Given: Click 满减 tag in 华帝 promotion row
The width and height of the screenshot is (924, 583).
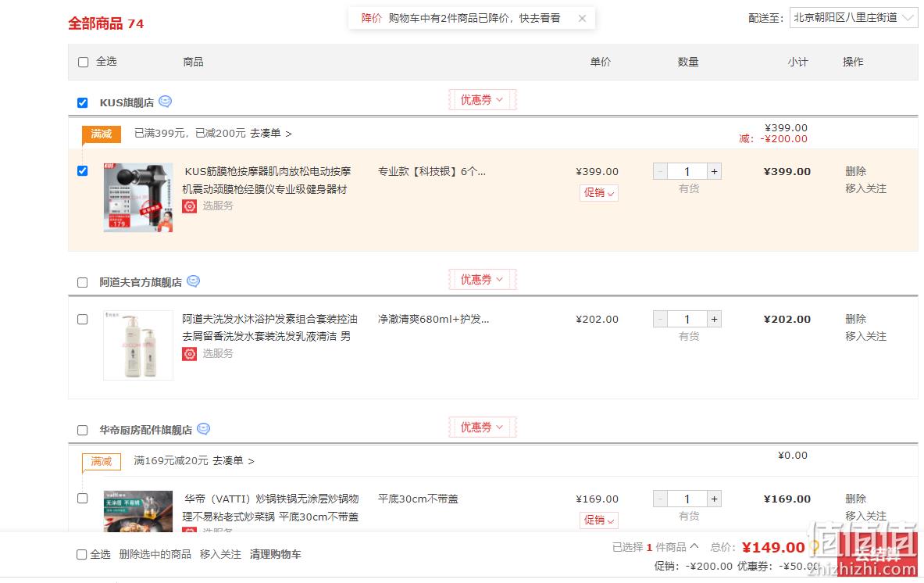Looking at the screenshot, I should [x=102, y=461].
